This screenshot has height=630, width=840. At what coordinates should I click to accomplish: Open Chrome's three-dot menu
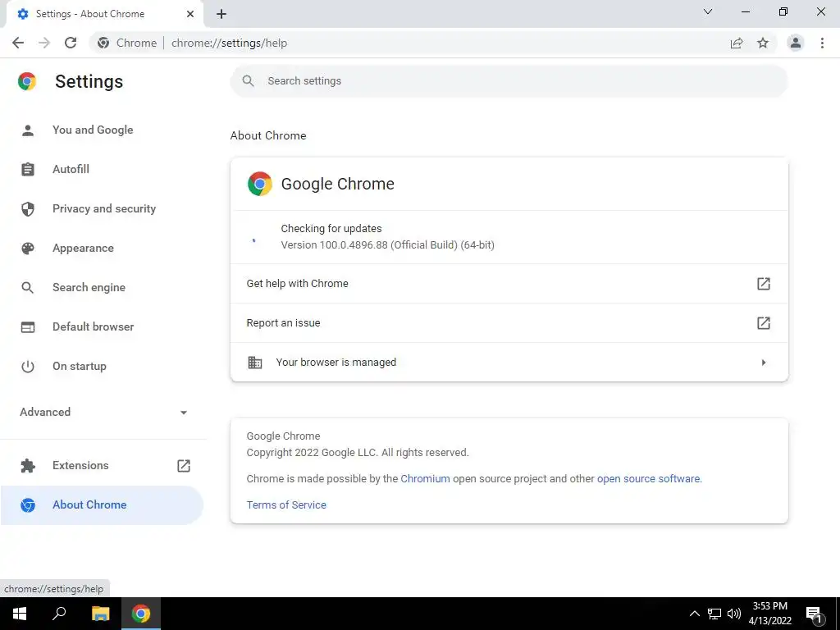pos(822,43)
